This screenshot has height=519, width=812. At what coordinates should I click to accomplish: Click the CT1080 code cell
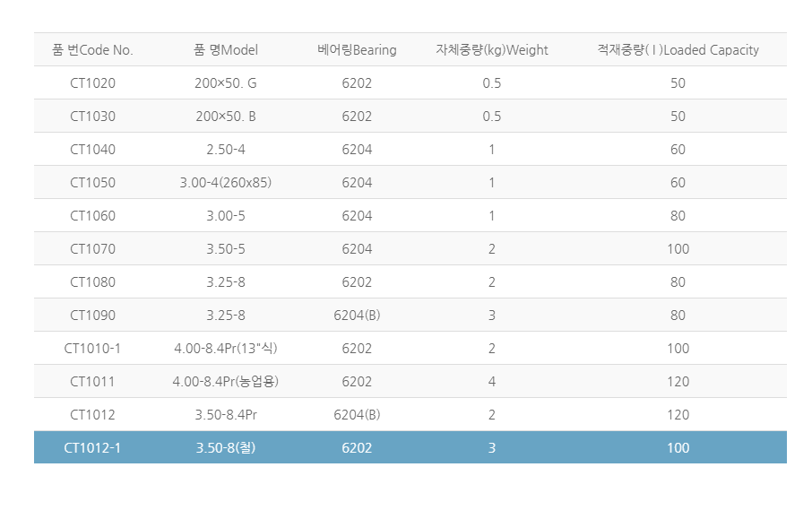[x=92, y=282]
